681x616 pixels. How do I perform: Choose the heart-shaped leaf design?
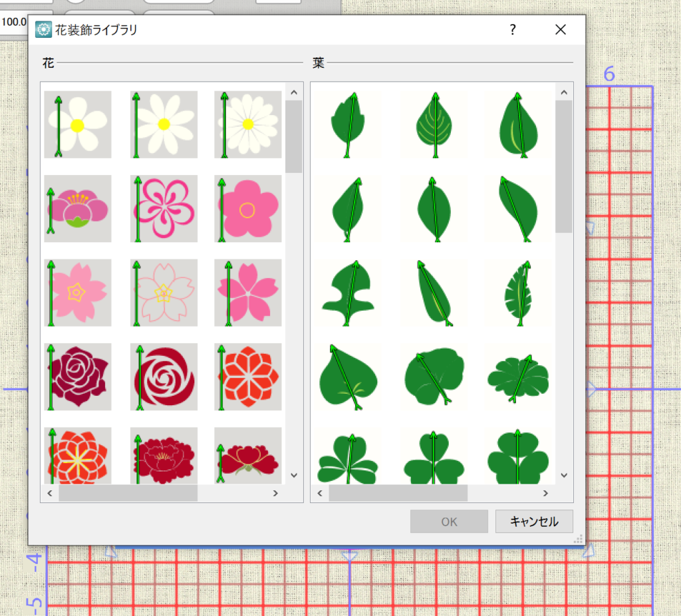(x=348, y=377)
